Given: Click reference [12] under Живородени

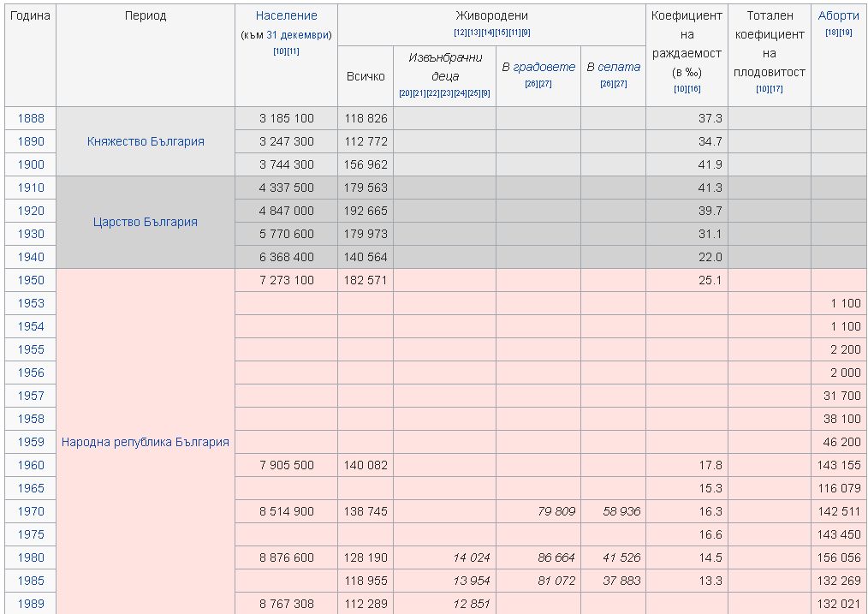Looking at the screenshot, I should point(460,33).
